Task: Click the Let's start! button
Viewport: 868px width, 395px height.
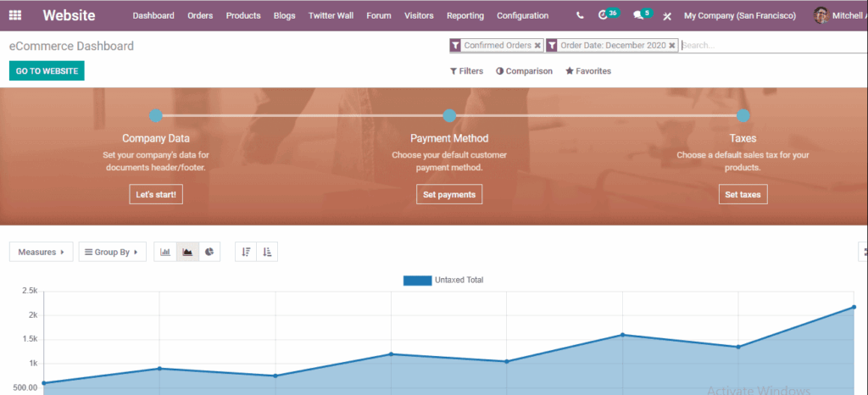Action: (156, 194)
